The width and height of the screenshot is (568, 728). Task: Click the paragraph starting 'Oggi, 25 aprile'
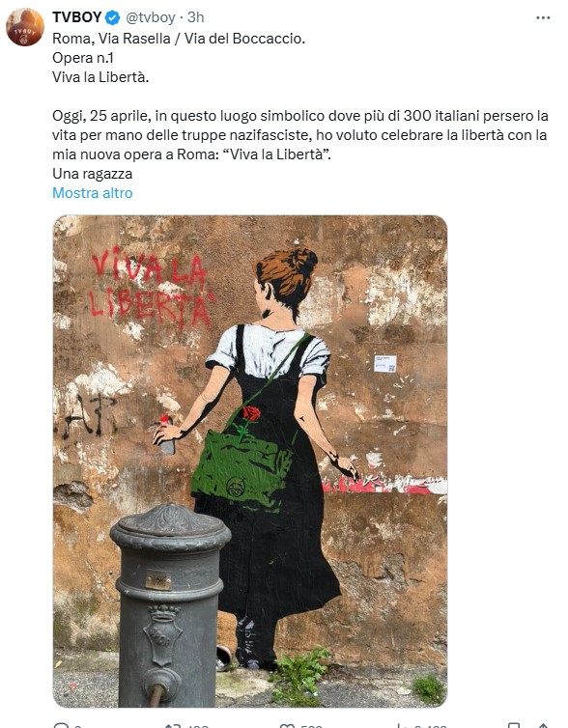[300, 135]
